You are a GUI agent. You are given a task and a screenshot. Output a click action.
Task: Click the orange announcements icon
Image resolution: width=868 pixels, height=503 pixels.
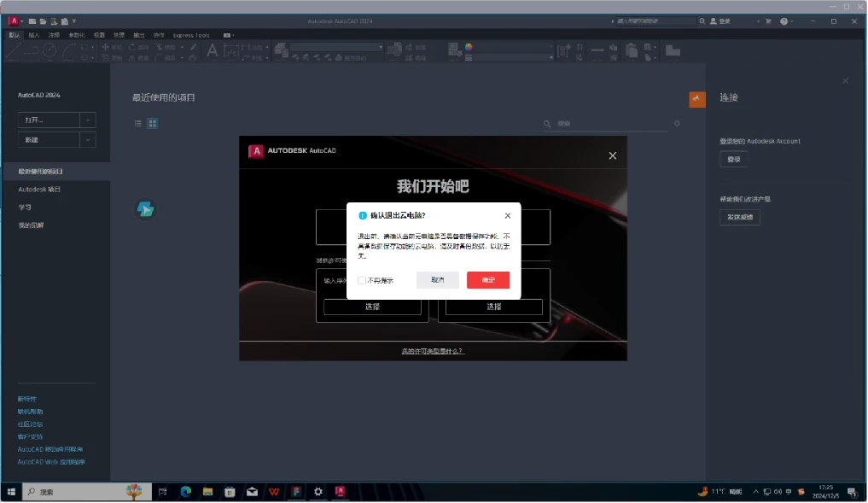point(697,99)
